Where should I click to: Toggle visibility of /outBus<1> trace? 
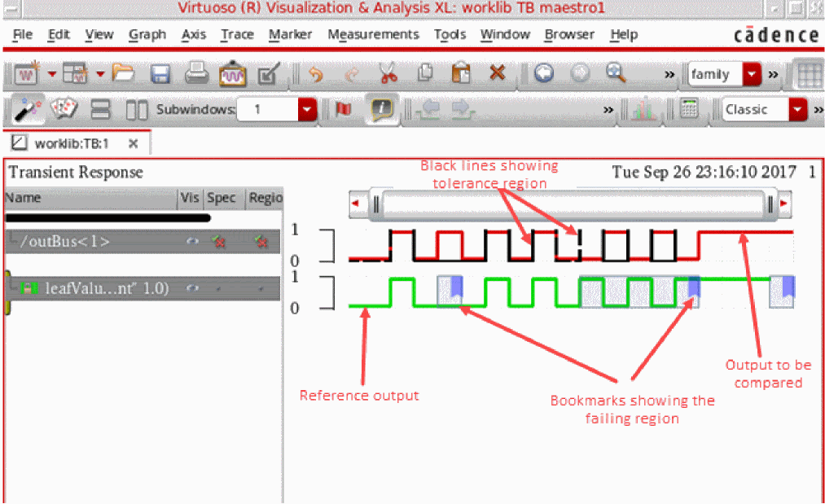click(192, 242)
